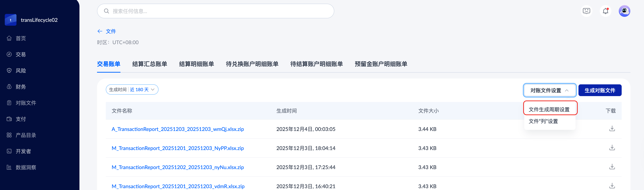Open 数据洞察 in the sidebar

click(26, 167)
